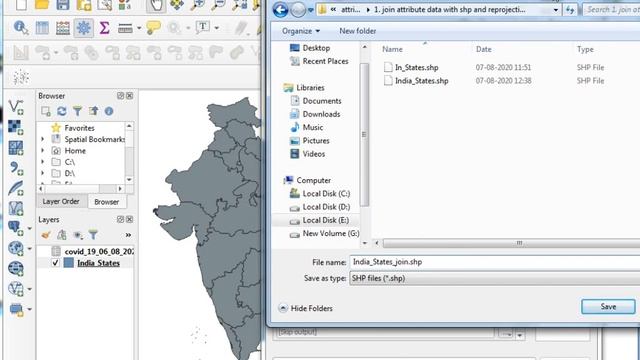Click the Save button
640x360 pixels.
608,307
